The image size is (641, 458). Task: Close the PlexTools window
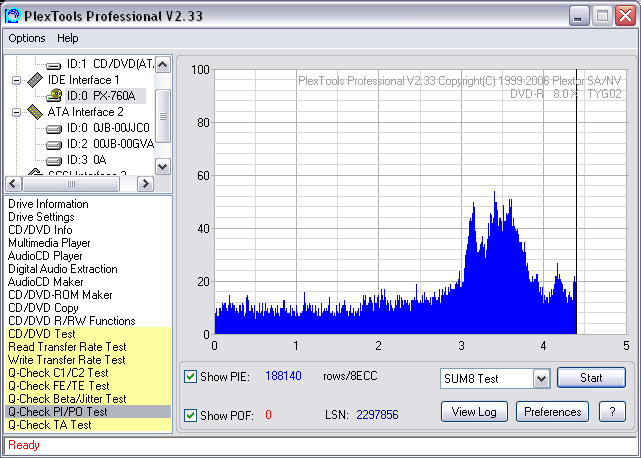coord(625,16)
